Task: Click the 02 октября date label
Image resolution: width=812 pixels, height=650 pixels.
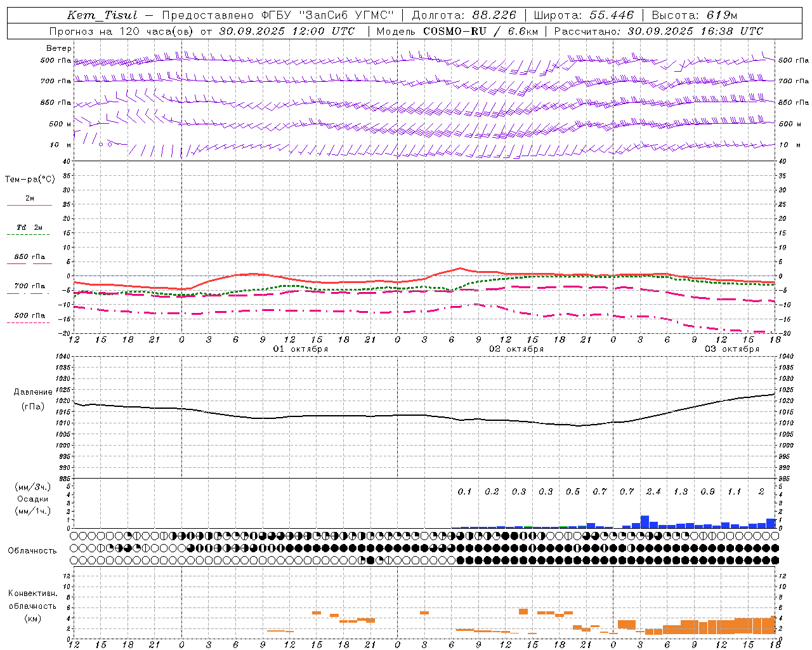Action: [516, 349]
